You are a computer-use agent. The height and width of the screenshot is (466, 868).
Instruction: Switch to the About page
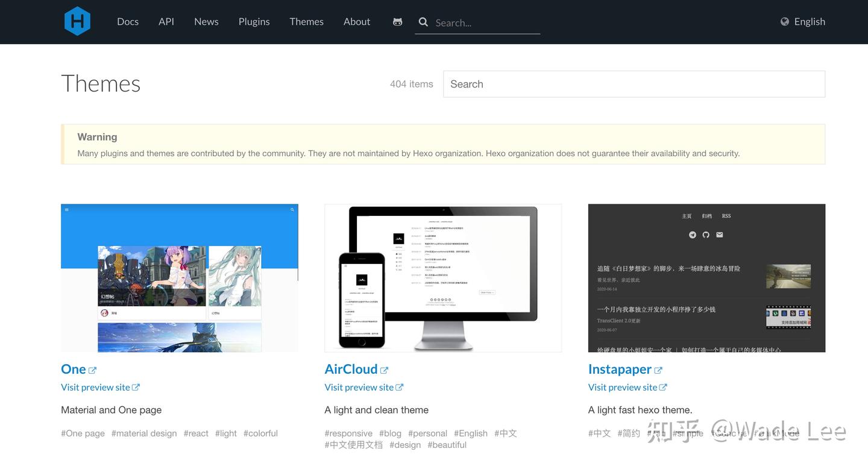tap(356, 21)
